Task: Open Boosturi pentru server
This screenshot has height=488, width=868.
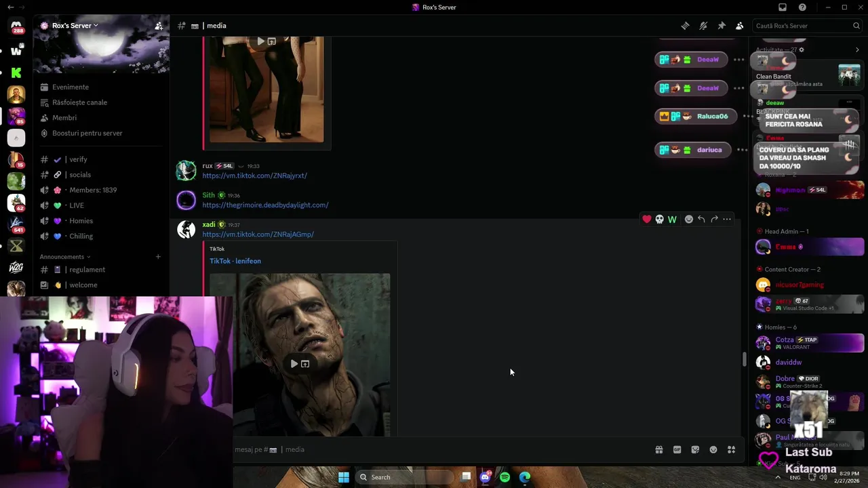Action: click(x=87, y=133)
